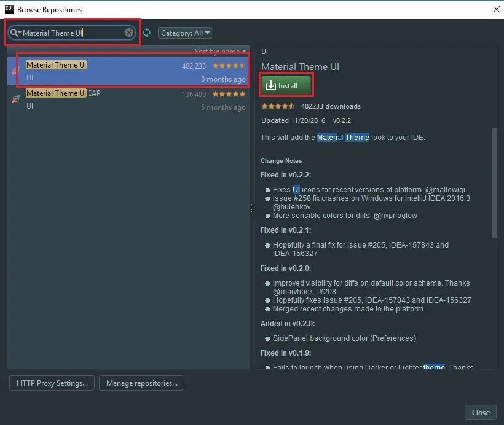Image resolution: width=504 pixels, height=425 pixels.
Task: Click the 'Change Notes' heading
Action: [282, 161]
